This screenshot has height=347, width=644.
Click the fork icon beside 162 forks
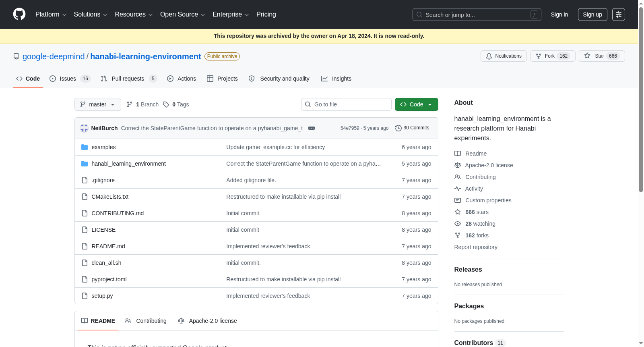458,235
